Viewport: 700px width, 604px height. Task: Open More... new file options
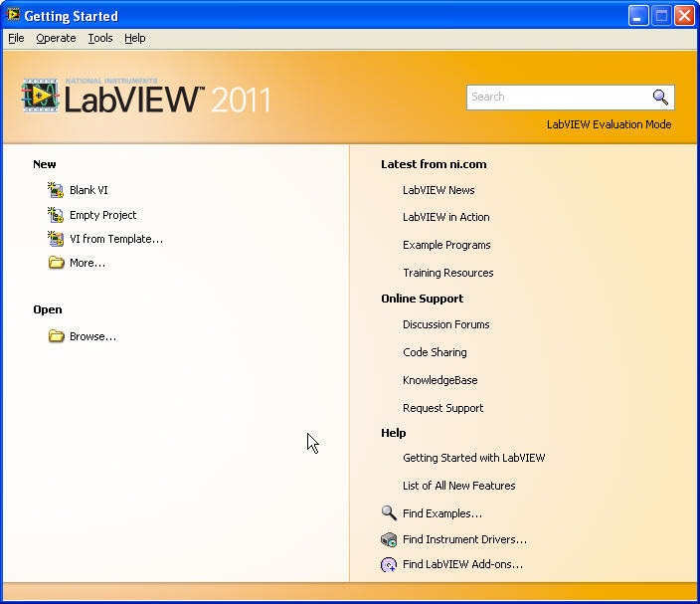pos(87,263)
